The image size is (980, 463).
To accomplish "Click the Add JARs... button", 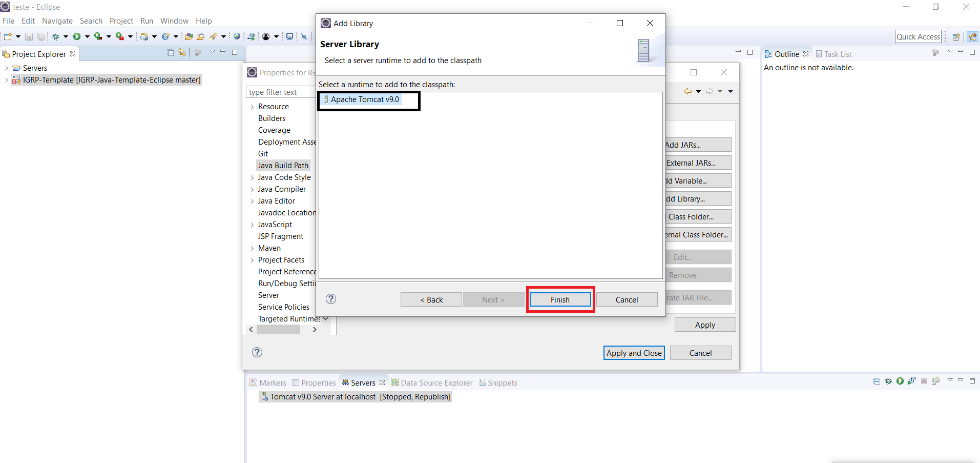I will (698, 145).
